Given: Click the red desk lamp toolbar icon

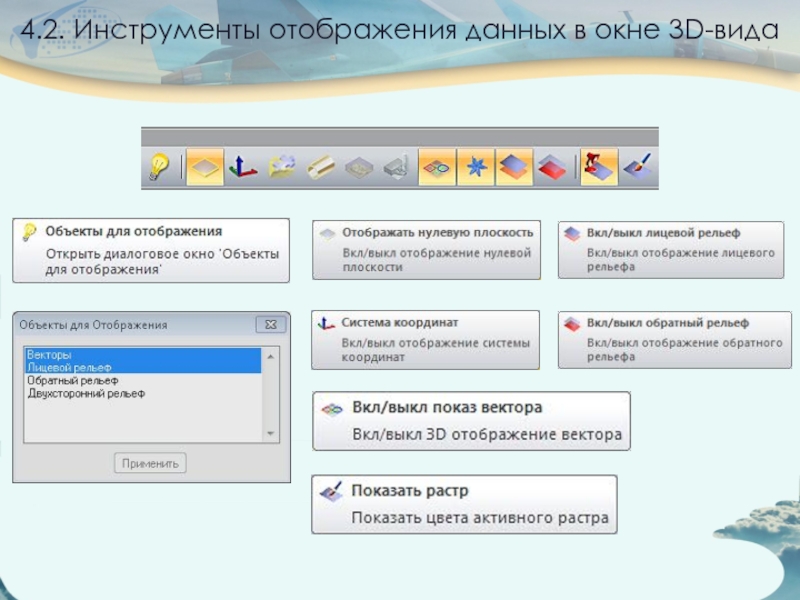Looking at the screenshot, I should click(599, 167).
